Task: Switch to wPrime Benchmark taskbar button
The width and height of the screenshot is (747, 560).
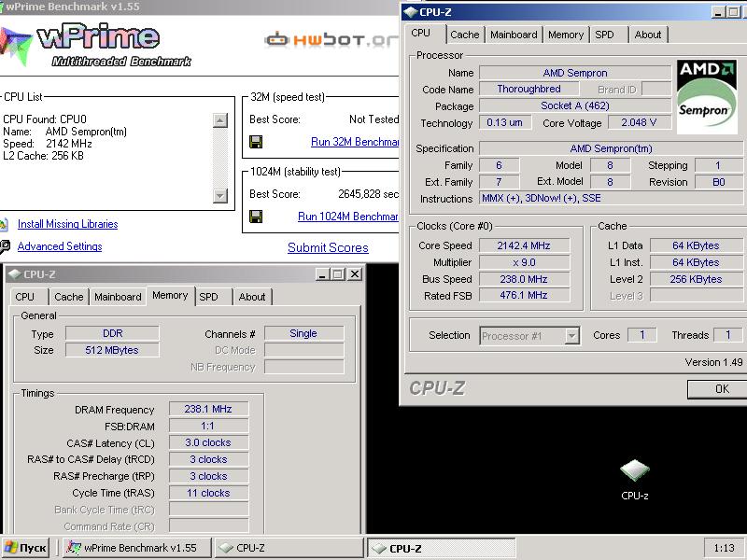Action: (137, 548)
